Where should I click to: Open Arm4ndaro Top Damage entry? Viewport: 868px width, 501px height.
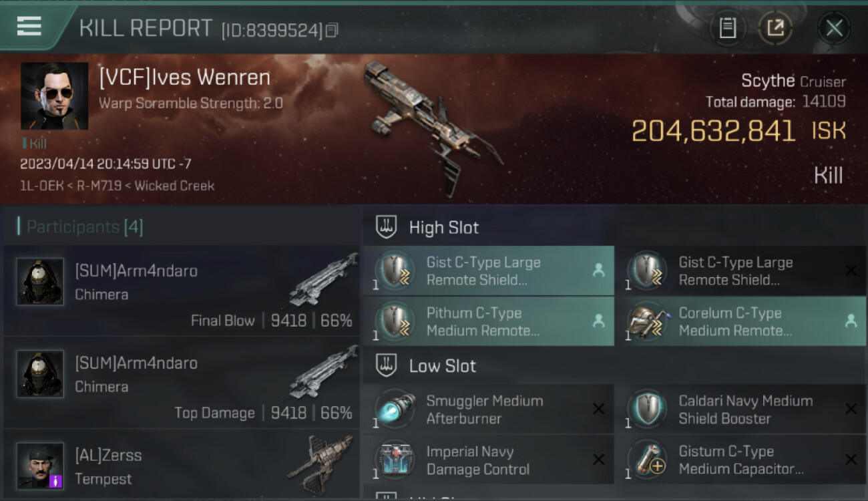pyautogui.click(x=182, y=383)
